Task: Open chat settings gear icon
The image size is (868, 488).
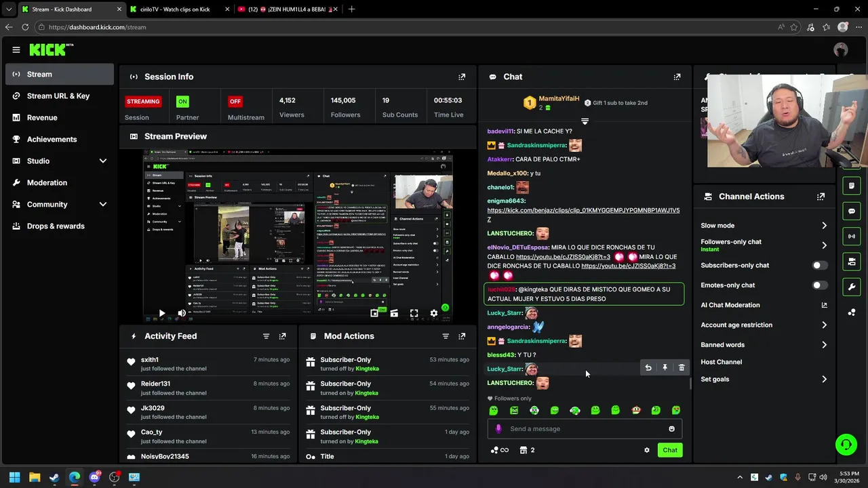Action: (646, 450)
